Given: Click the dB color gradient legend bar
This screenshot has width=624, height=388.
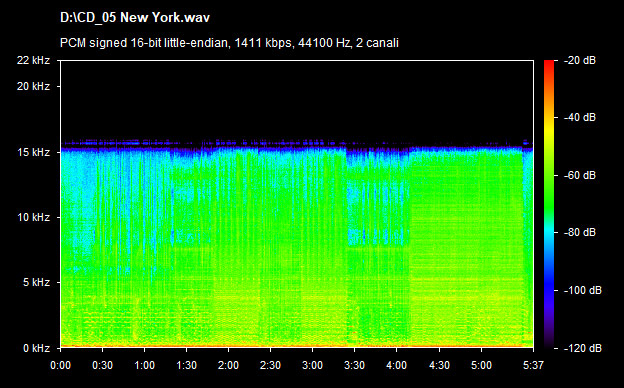Looking at the screenshot, I should point(549,204).
